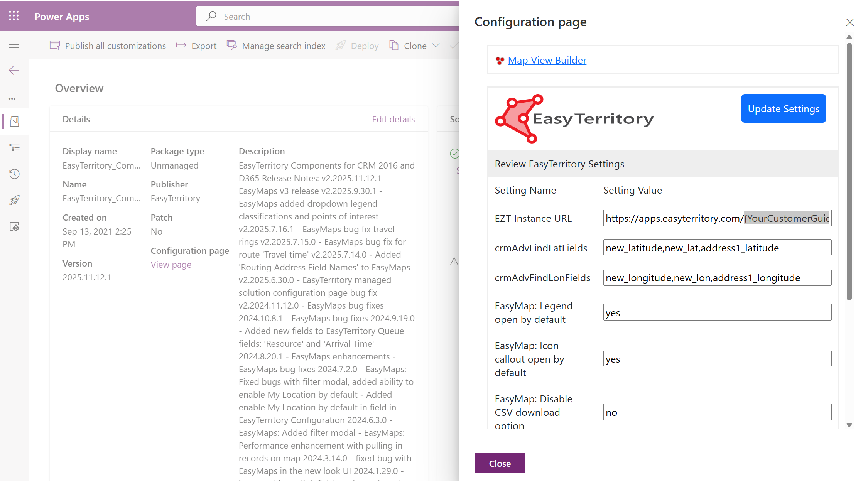Click the Map View Builder red dots icon

[500, 61]
